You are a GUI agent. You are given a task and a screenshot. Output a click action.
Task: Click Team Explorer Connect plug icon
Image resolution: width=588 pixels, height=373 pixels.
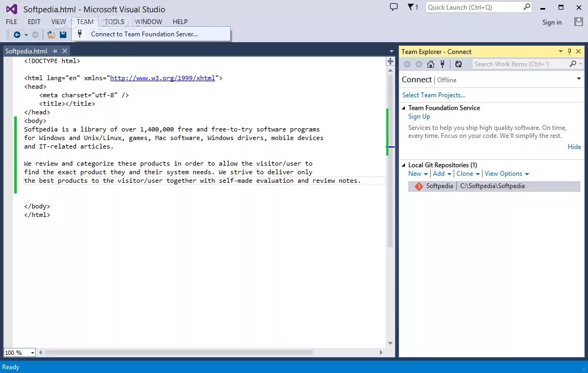[442, 64]
